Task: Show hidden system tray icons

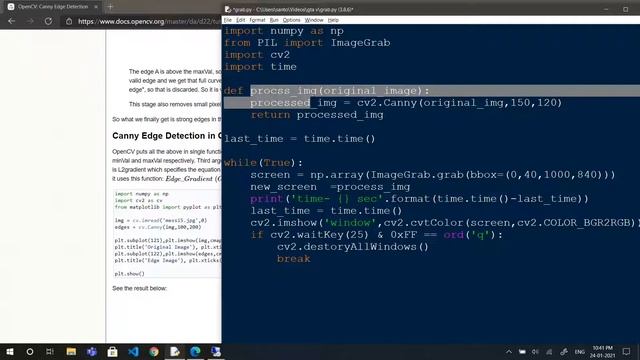Action: coord(509,351)
